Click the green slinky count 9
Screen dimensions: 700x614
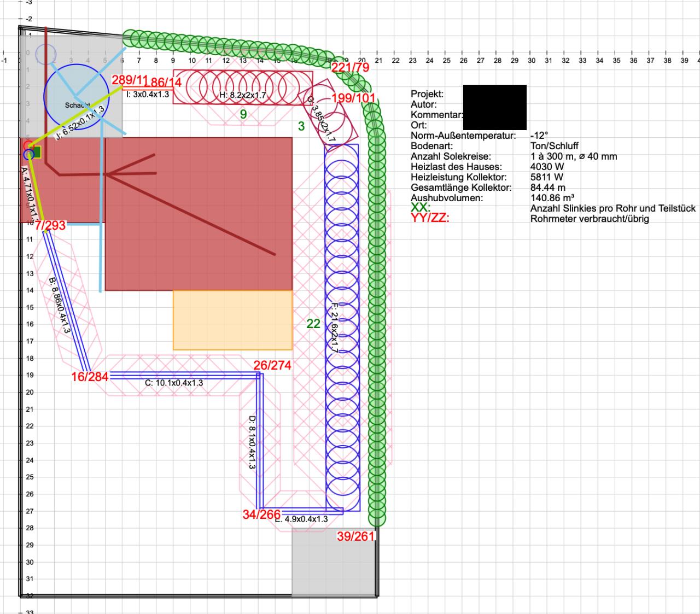[243, 114]
